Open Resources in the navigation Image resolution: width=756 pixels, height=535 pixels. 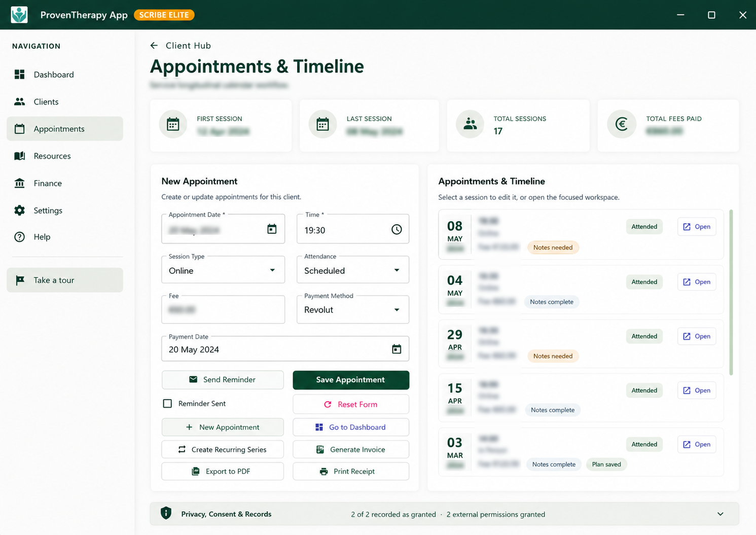65,156
